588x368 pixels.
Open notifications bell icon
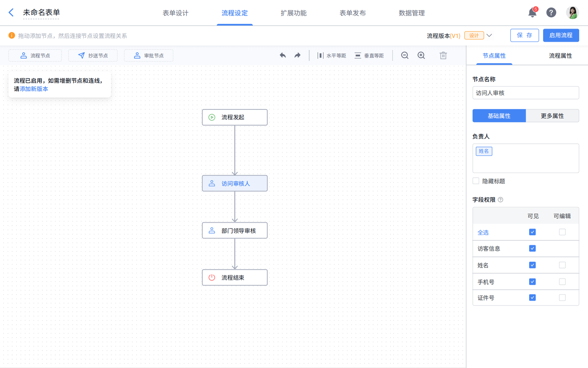[x=533, y=13]
